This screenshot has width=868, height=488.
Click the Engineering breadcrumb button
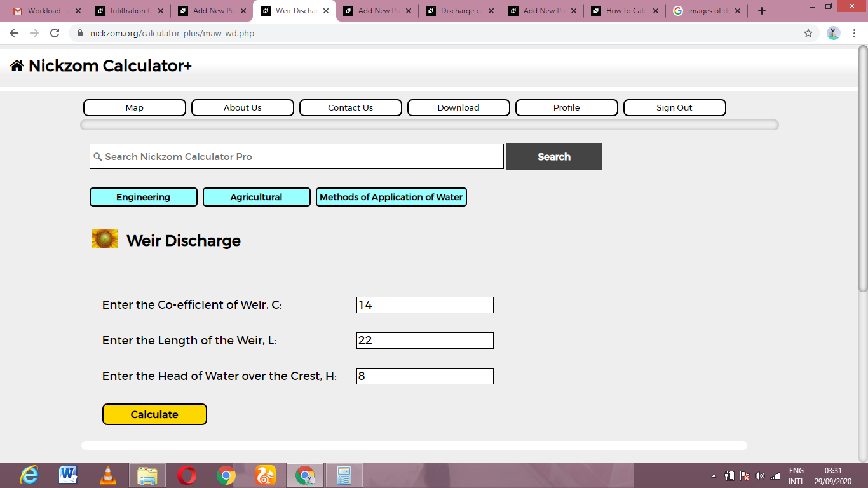[x=144, y=197]
